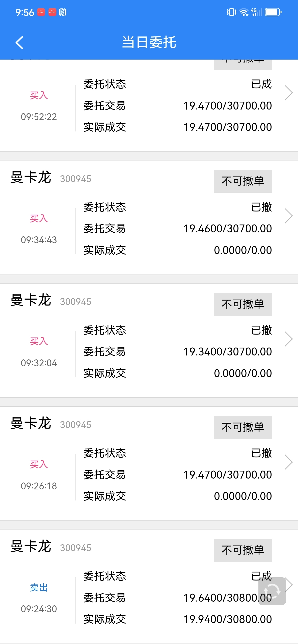The width and height of the screenshot is (298, 644).
Task: Open chevron for the 09:34:43 order
Action: 288,216
